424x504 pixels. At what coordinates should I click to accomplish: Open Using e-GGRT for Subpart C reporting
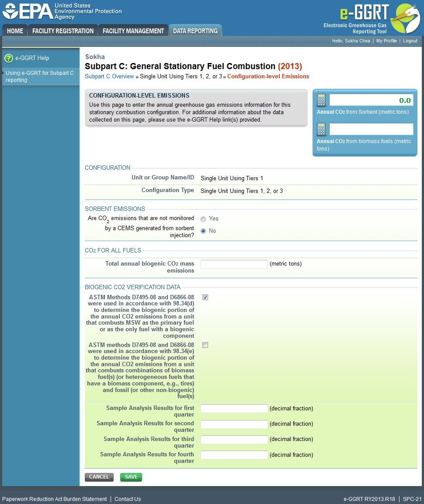[40, 77]
